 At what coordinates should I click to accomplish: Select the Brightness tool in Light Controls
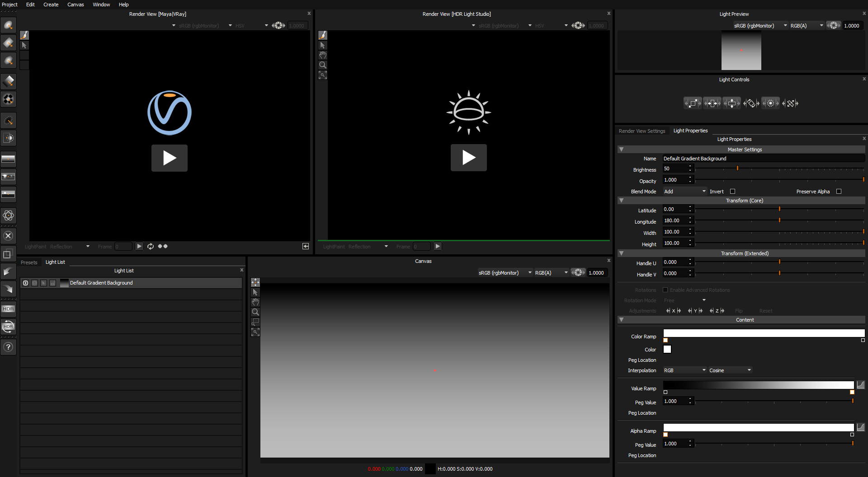pos(770,103)
